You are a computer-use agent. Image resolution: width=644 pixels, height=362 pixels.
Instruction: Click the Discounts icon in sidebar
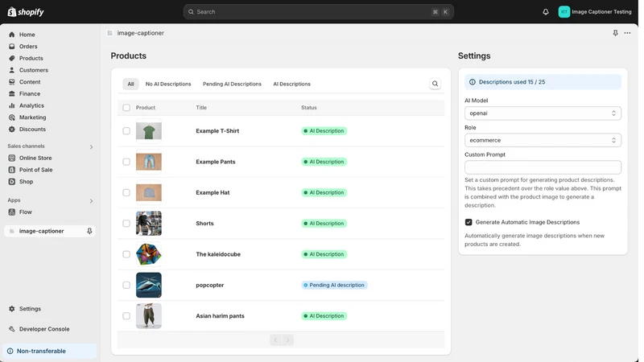click(x=12, y=130)
